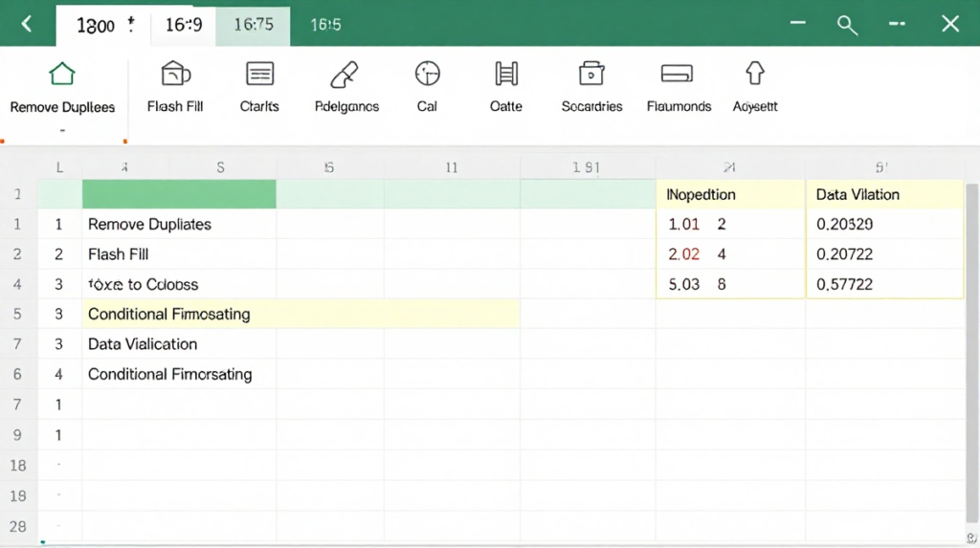Click the green highlighted header cell
Image resolution: width=980 pixels, height=548 pixels.
179,194
